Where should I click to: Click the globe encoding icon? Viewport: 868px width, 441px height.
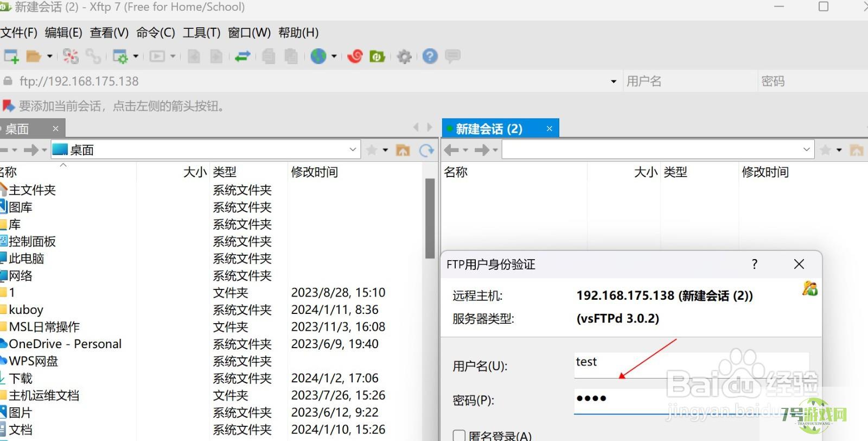coord(318,56)
